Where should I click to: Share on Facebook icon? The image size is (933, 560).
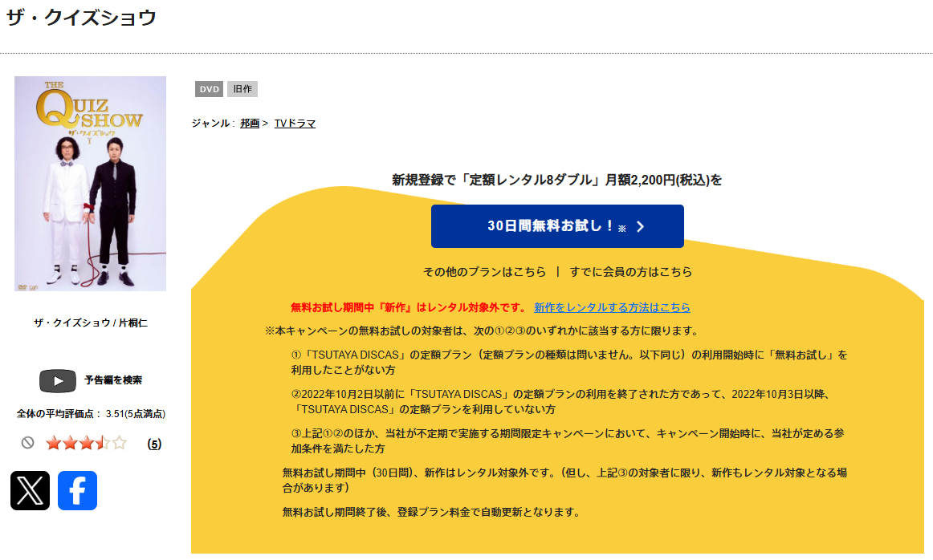point(77,490)
